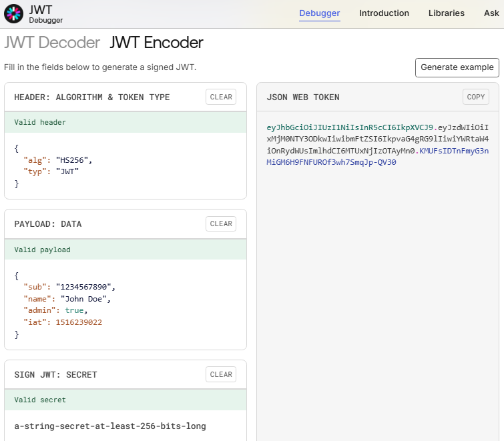
Task: Click the "admin": true payload line
Action: click(x=55, y=310)
